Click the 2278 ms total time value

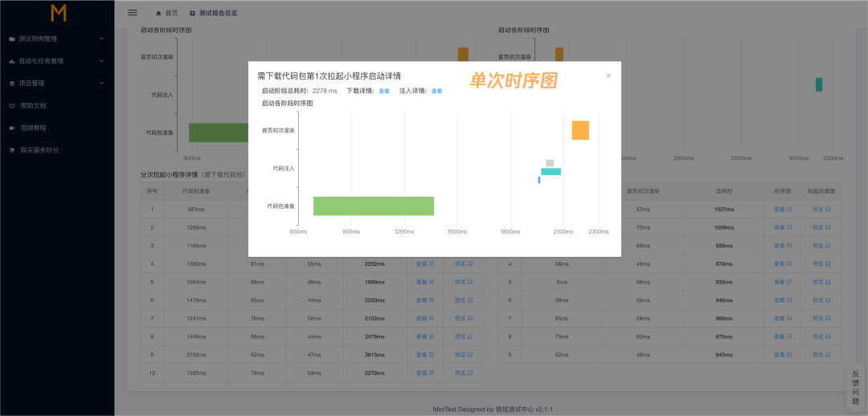point(325,92)
